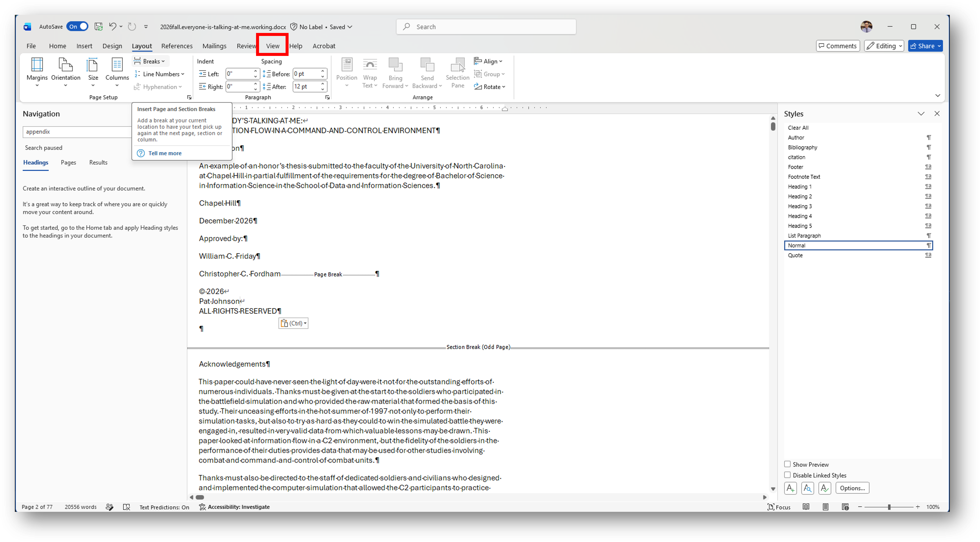Switch to Print Layout view
This screenshot has width=980, height=542.
pos(826,507)
